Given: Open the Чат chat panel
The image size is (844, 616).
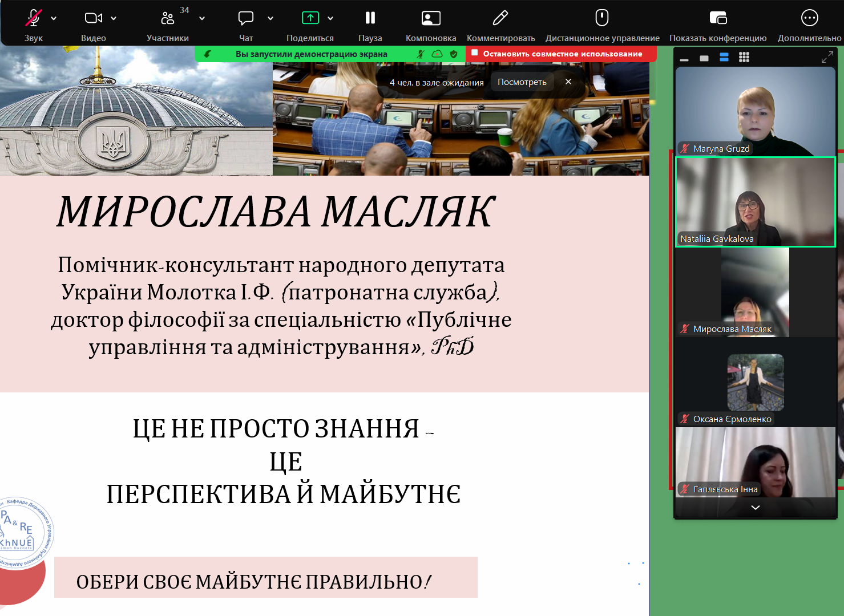Looking at the screenshot, I should point(245,19).
